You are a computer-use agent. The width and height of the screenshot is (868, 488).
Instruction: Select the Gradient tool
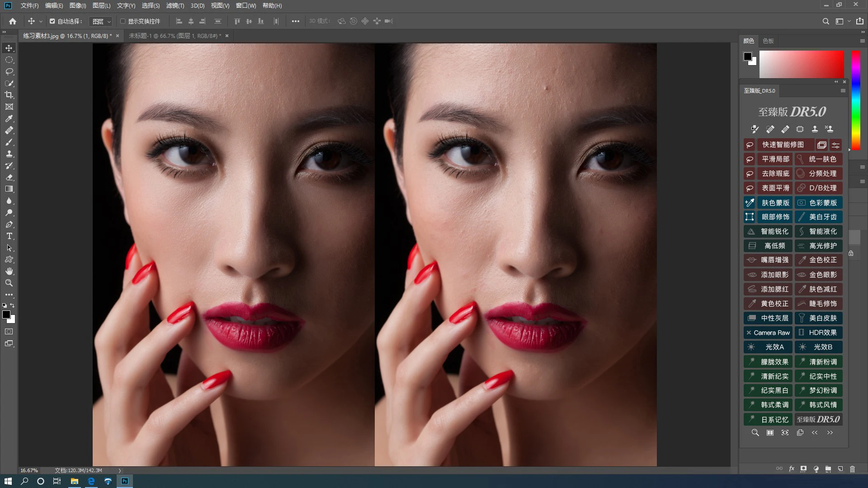[x=9, y=189]
